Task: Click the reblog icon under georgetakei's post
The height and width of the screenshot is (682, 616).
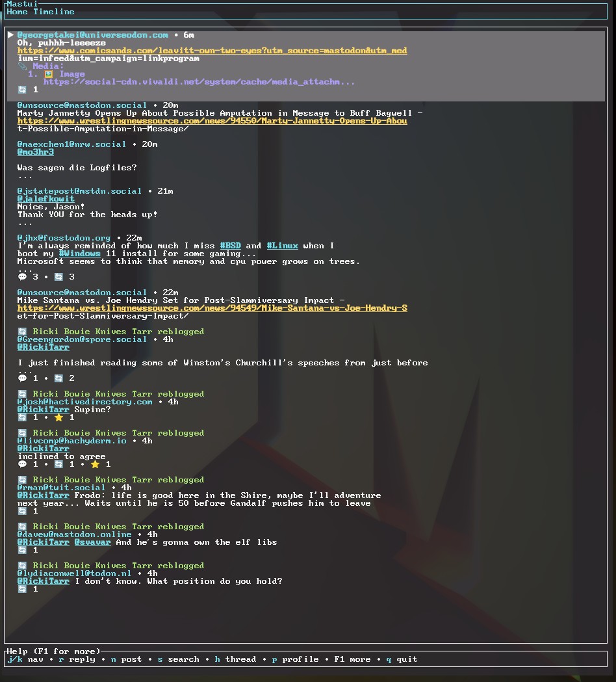Action: (23, 90)
